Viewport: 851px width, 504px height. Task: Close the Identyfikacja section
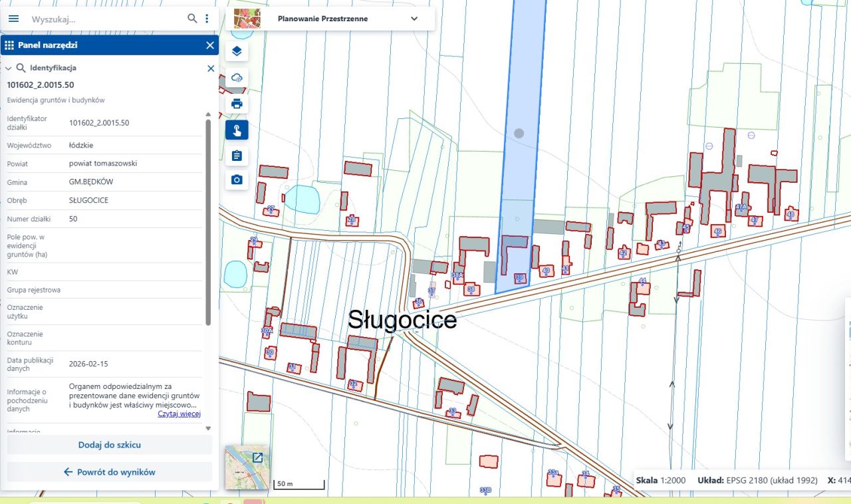[x=211, y=68]
